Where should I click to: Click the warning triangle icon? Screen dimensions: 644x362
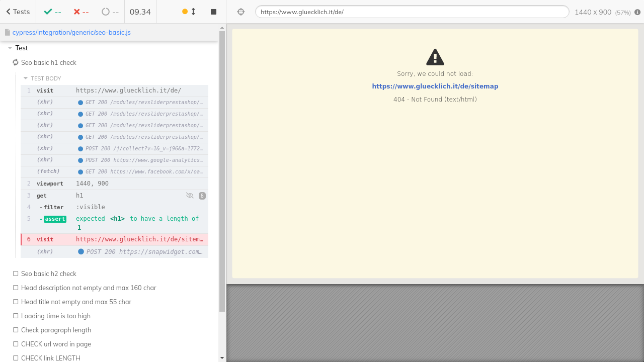(x=435, y=57)
